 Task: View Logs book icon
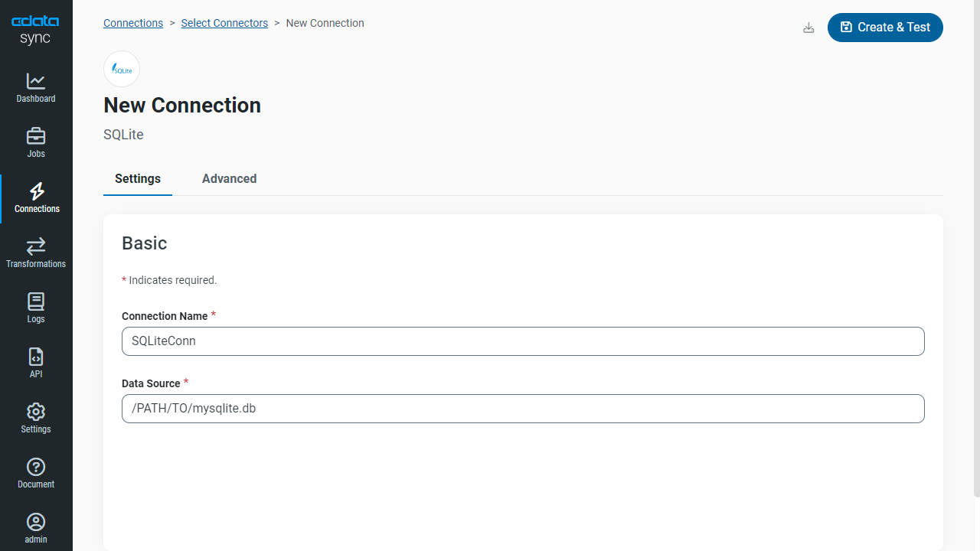point(36,302)
